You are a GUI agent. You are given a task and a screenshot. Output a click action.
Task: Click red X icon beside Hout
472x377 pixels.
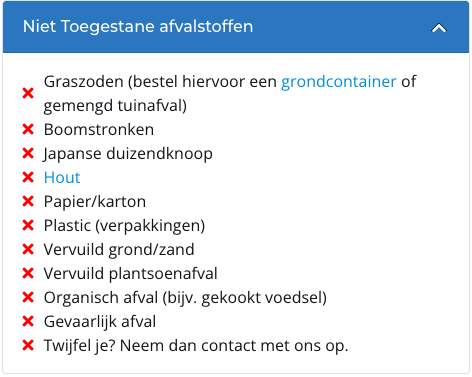click(x=28, y=177)
